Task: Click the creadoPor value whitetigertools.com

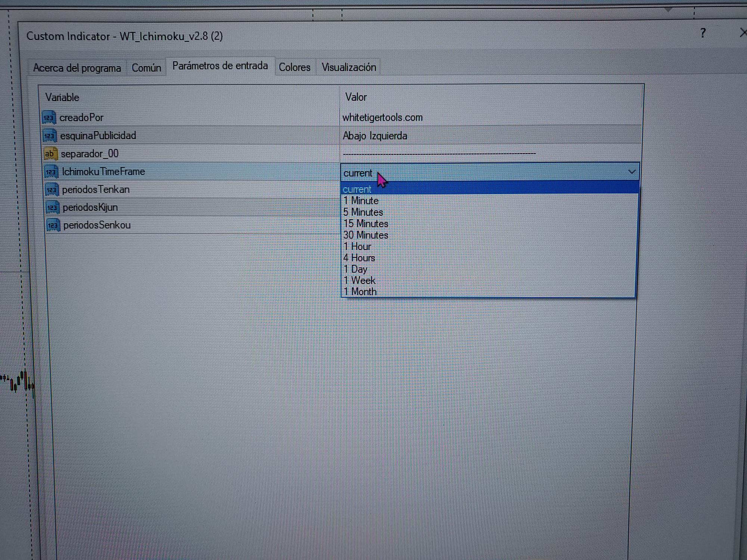Action: pos(382,118)
